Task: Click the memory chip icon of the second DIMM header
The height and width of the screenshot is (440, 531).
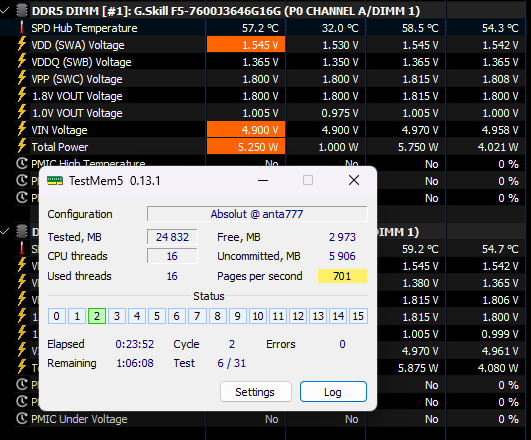Action: pyautogui.click(x=22, y=232)
